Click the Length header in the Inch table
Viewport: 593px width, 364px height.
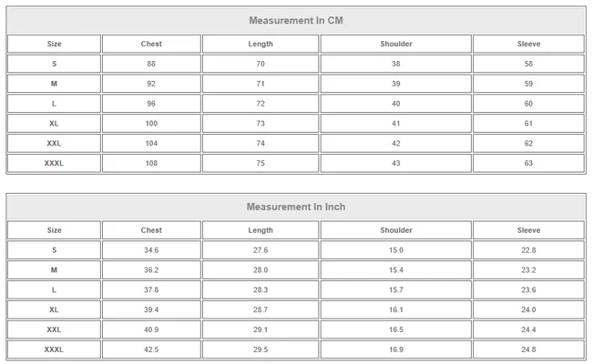coord(260,230)
